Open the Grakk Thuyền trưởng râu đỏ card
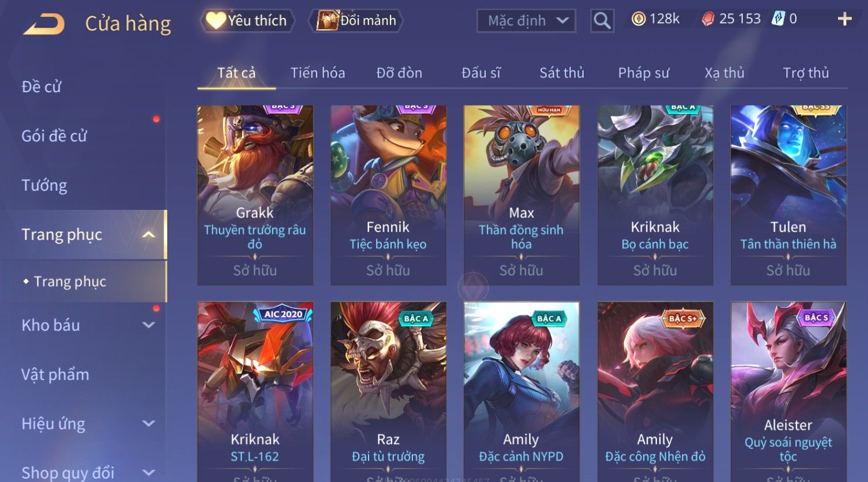The height and width of the screenshot is (482, 868). (255, 195)
